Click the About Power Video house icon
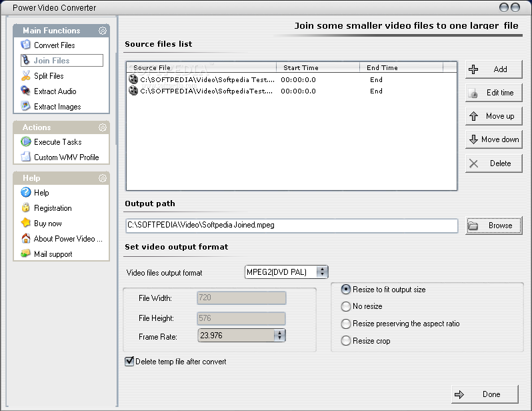This screenshot has height=411, width=532. click(26, 238)
